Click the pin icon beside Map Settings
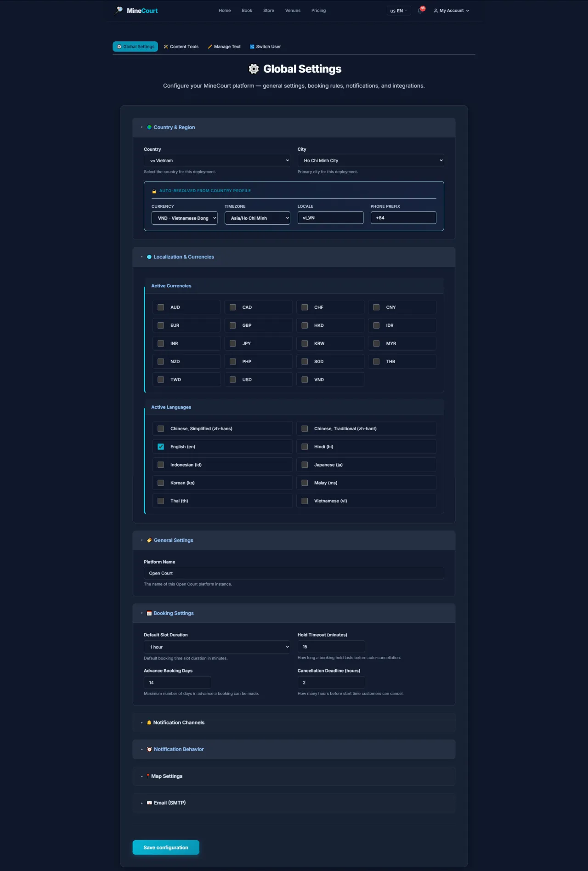Viewport: 588px width, 871px height. click(x=148, y=776)
